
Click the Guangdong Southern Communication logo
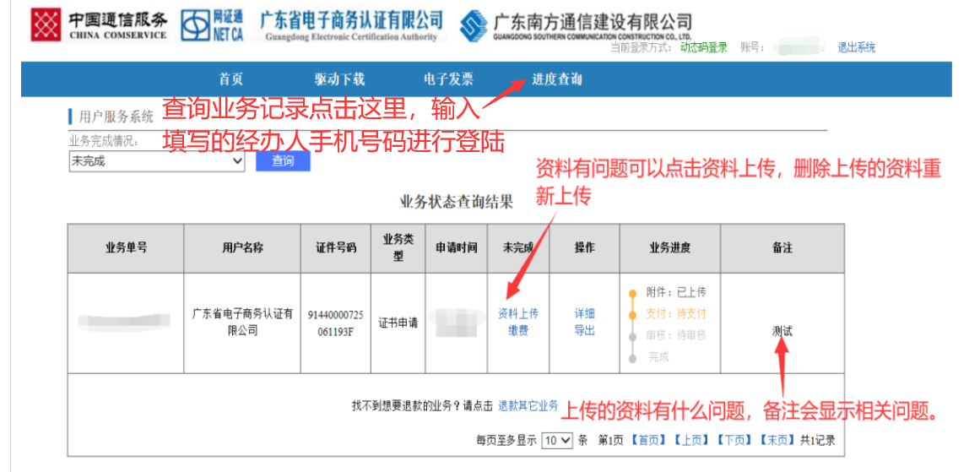577,26
